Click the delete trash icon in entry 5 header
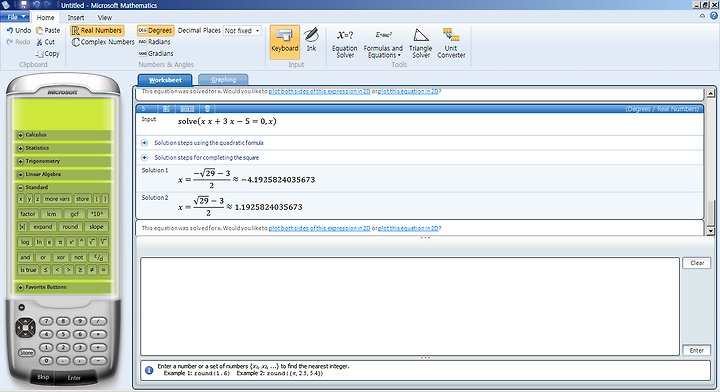Image resolution: width=720 pixels, height=392 pixels. (207, 109)
